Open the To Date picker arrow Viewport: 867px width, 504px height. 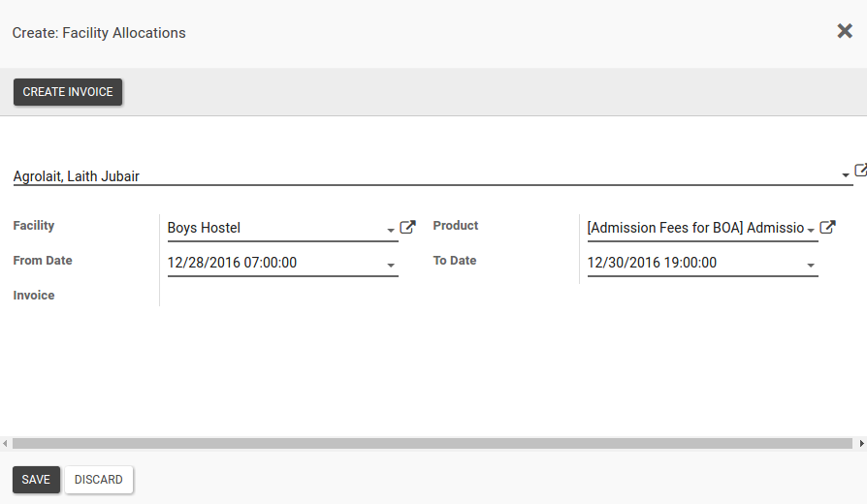tap(811, 265)
